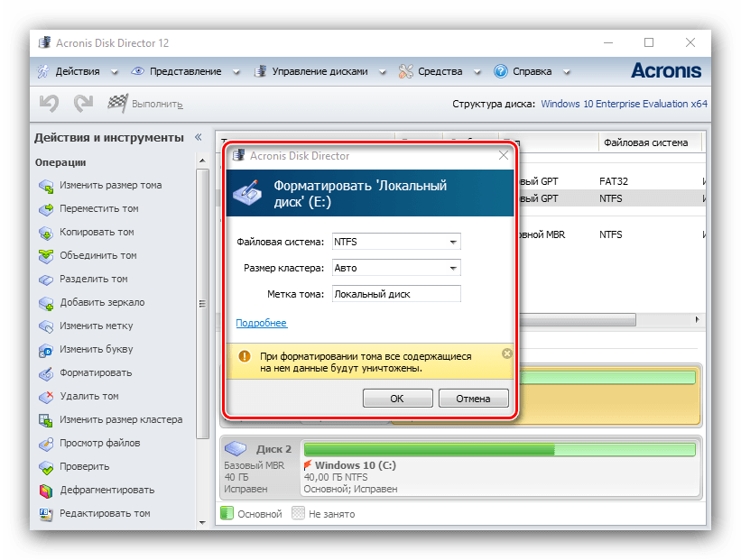Click the Не занято legend color square
Image resolution: width=741 pixels, height=560 pixels.
click(x=298, y=513)
